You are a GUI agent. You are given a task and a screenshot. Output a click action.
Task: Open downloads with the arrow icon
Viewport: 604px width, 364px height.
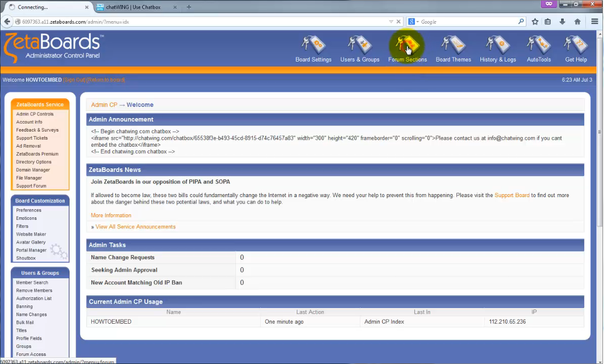(563, 21)
